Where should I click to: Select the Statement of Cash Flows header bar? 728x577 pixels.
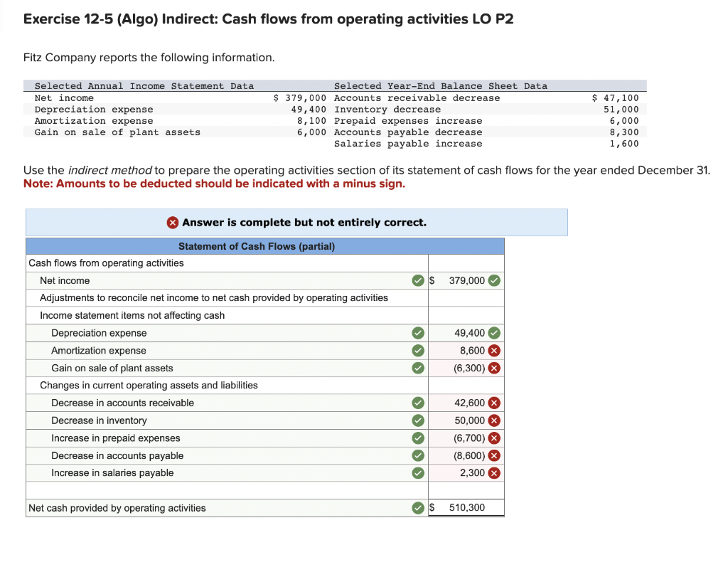(265, 245)
